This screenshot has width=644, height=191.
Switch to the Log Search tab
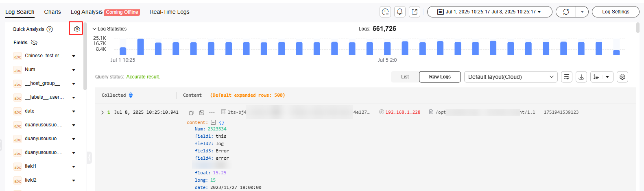point(20,12)
